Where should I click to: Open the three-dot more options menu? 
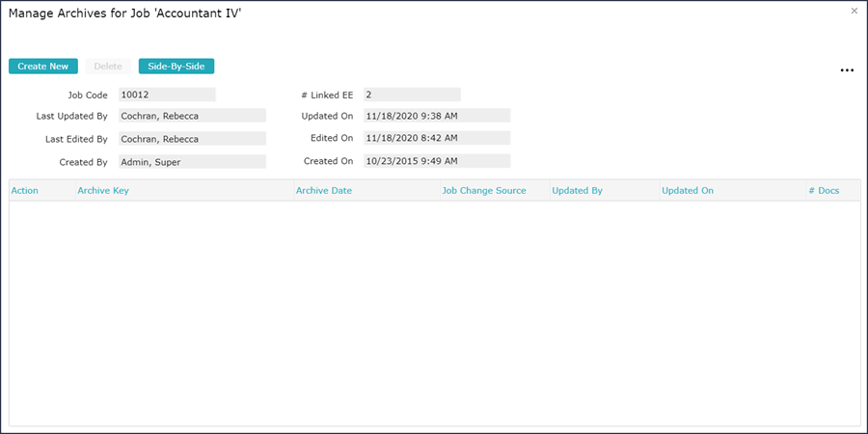(847, 70)
